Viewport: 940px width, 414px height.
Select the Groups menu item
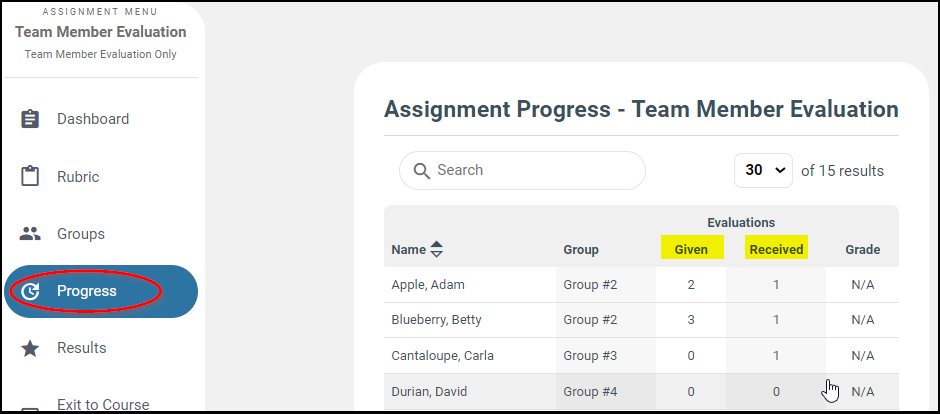(x=81, y=234)
